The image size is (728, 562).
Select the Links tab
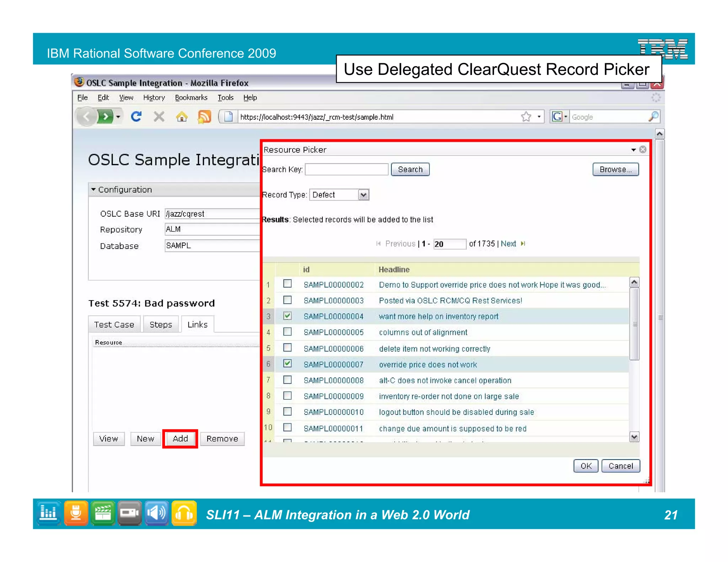click(x=198, y=324)
